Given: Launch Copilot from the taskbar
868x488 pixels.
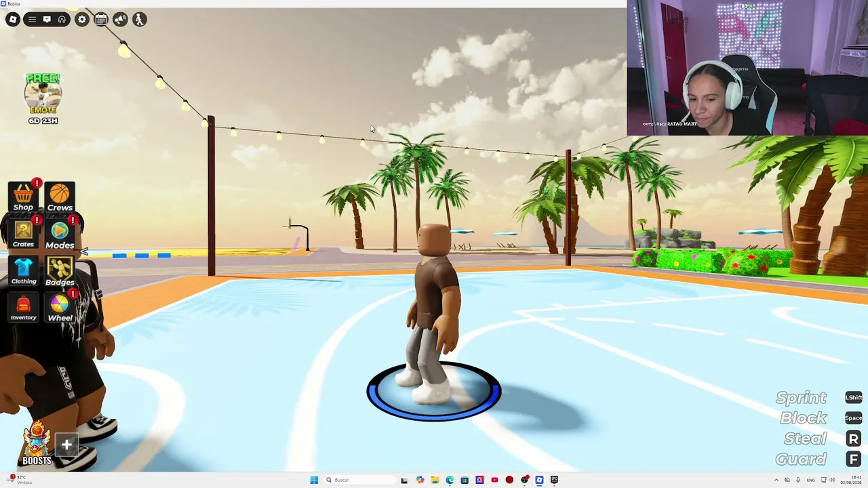Looking at the screenshot, I should [420, 480].
